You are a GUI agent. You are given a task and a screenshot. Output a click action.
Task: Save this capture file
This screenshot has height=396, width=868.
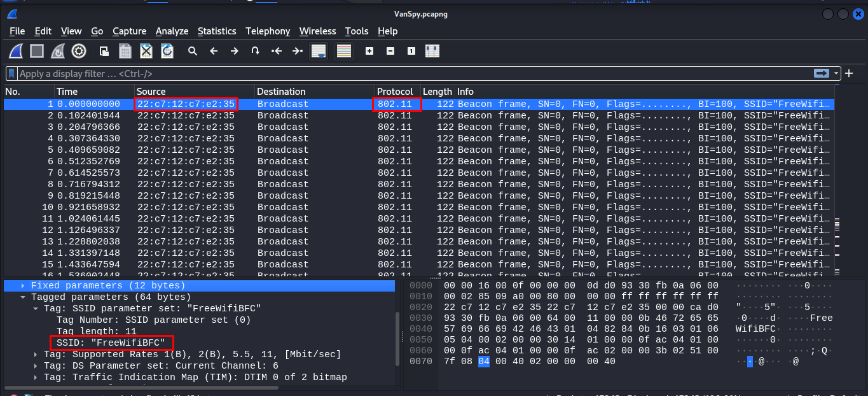pos(125,51)
